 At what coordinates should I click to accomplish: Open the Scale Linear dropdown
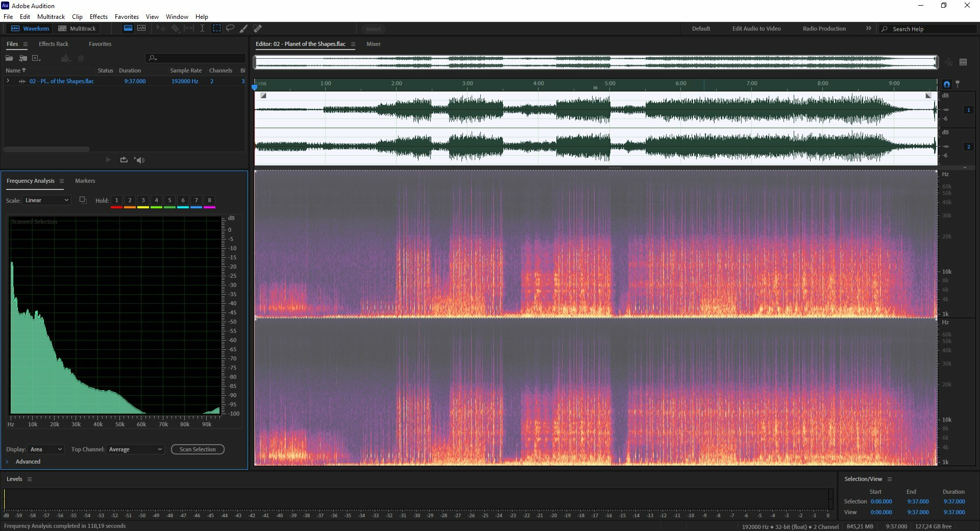point(46,200)
